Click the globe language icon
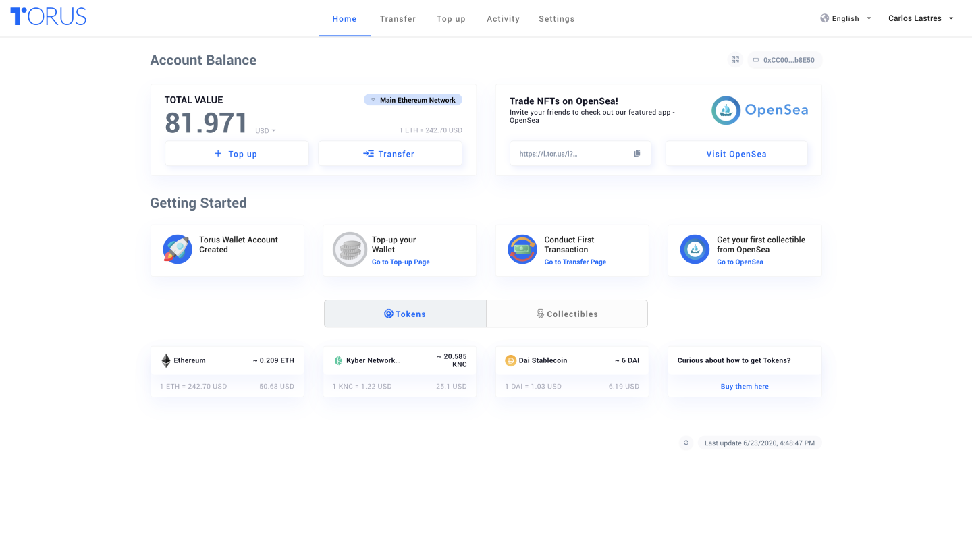 [x=825, y=18]
